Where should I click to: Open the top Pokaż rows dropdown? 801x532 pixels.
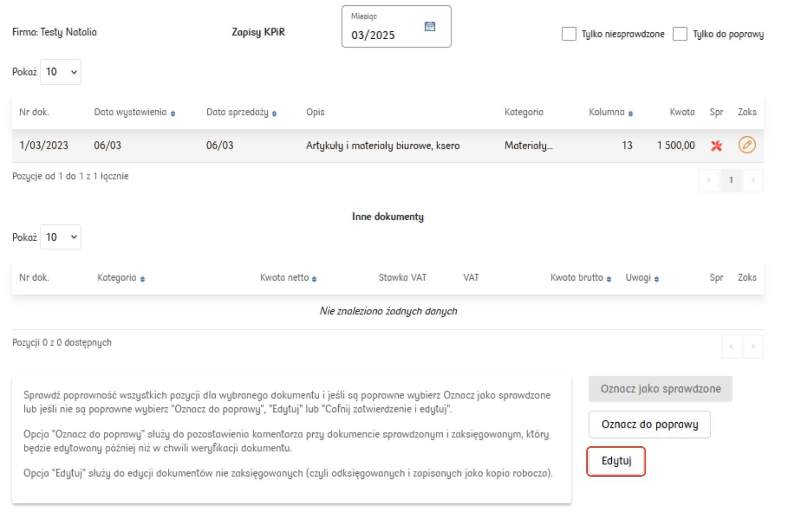[x=61, y=72]
